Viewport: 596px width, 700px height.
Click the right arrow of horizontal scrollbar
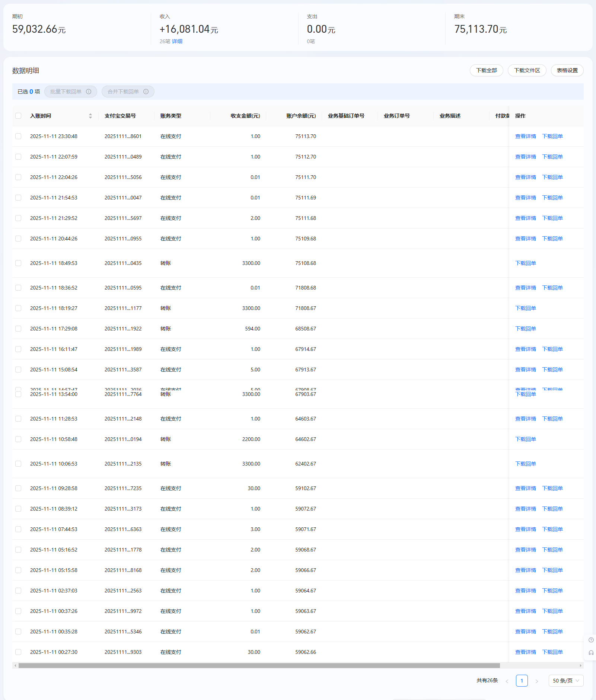(x=580, y=665)
